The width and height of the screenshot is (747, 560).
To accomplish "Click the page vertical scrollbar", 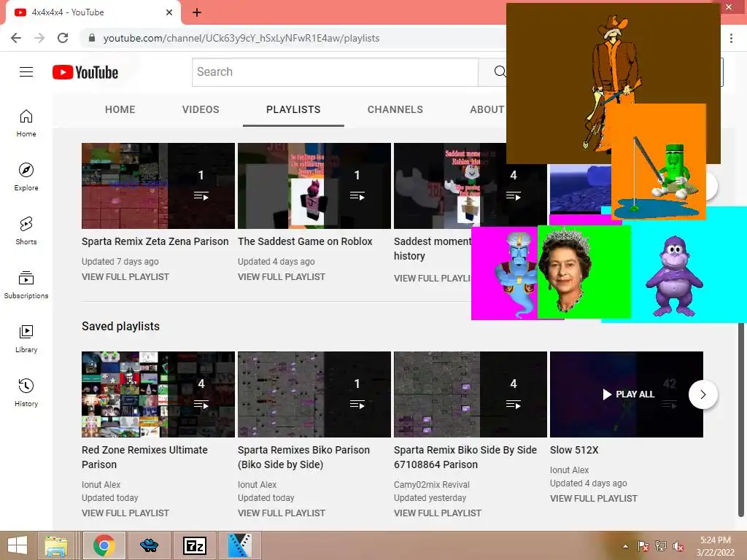I will 741,419.
